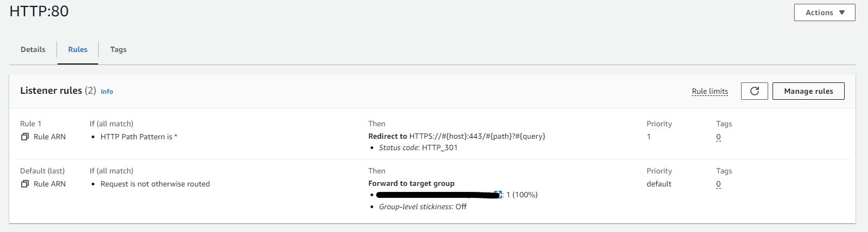Screen dimensions: 868x232
Task: Open Default rule tags count link
Action: 718,184
